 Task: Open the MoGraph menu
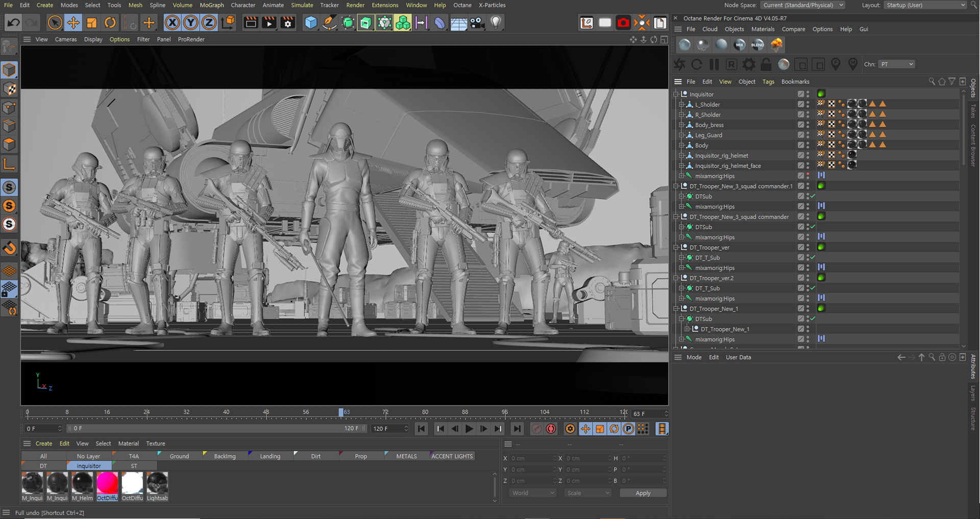click(212, 5)
